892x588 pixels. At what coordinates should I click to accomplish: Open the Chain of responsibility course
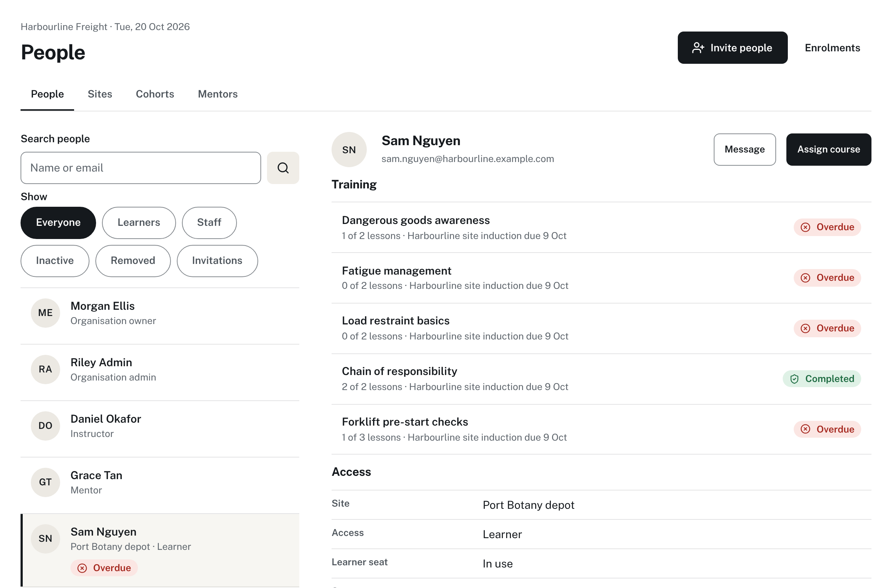pos(601,379)
